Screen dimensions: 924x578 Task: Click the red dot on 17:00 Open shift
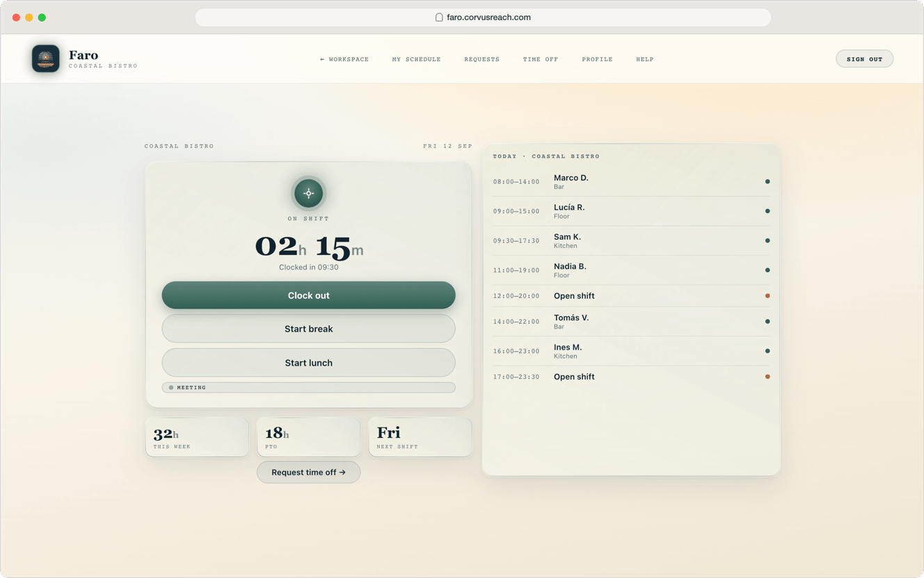coord(767,377)
